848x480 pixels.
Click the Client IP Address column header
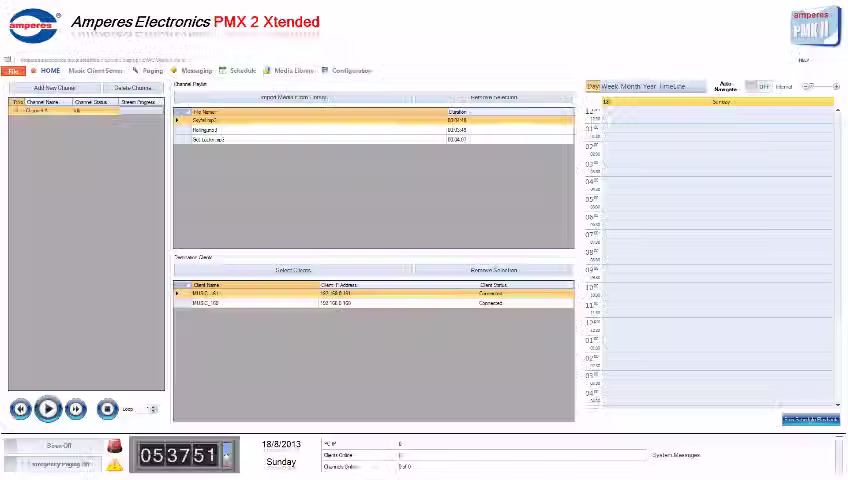pyautogui.click(x=399, y=285)
